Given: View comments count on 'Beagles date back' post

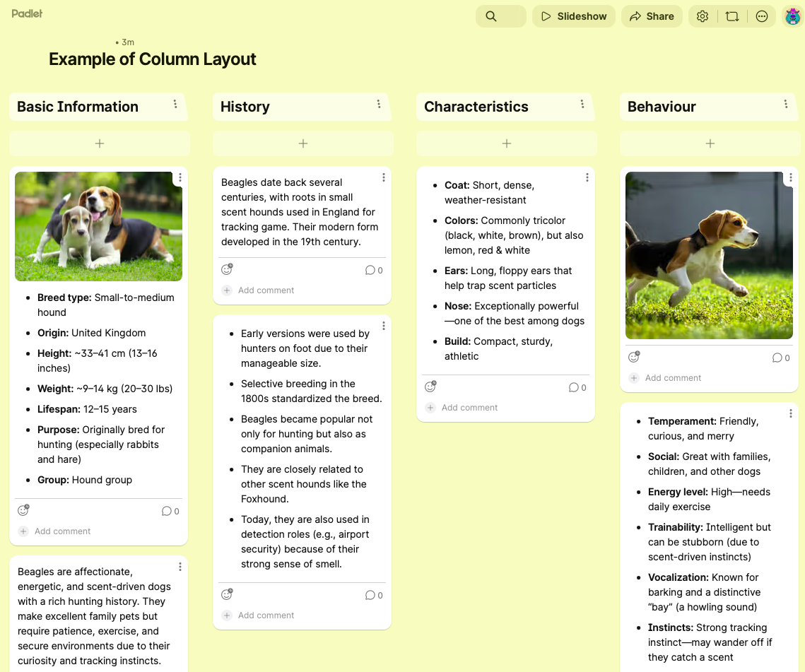Looking at the screenshot, I should coord(374,271).
